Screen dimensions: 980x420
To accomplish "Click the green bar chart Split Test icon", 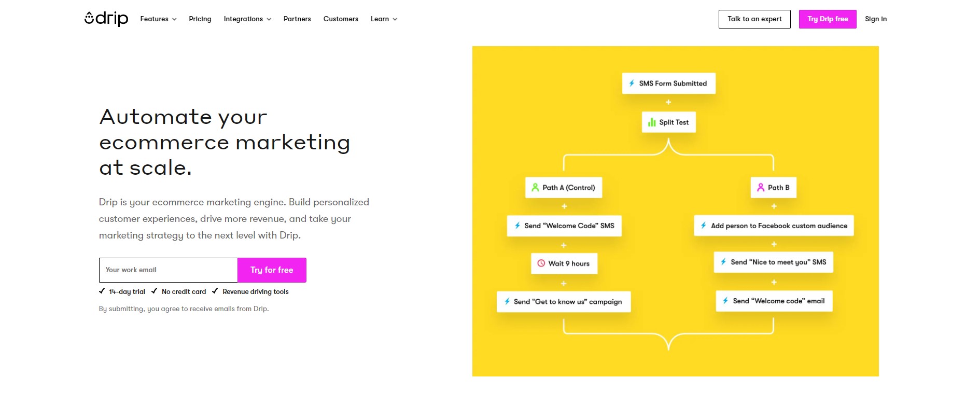I will (652, 122).
